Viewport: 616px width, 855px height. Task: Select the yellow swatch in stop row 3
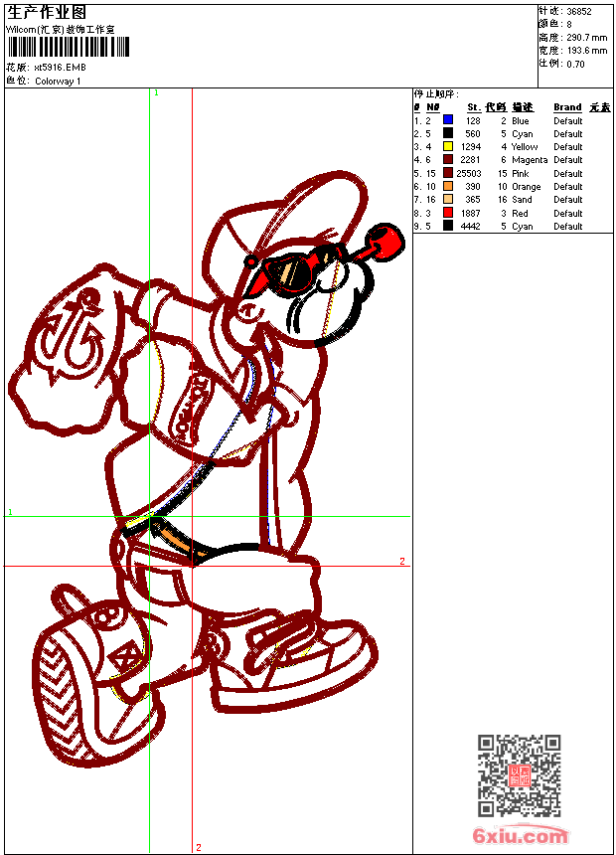448,147
